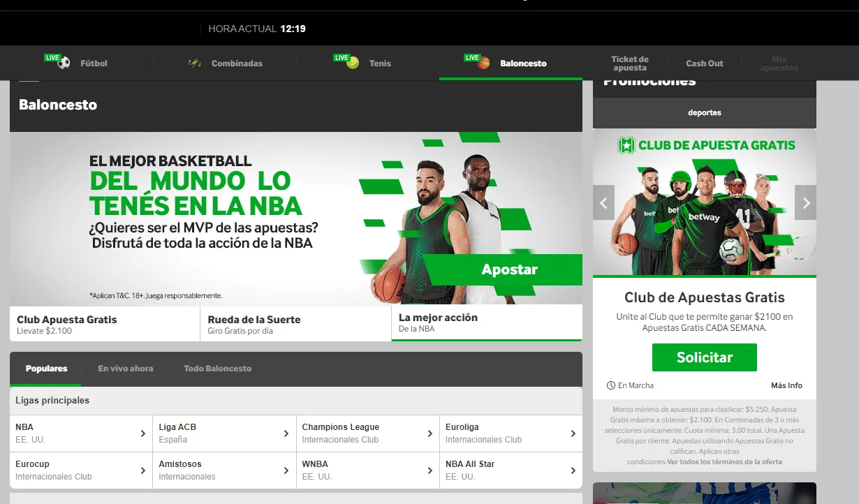The width and height of the screenshot is (859, 504).
Task: Click the Eurocup league name
Action: coord(32,464)
